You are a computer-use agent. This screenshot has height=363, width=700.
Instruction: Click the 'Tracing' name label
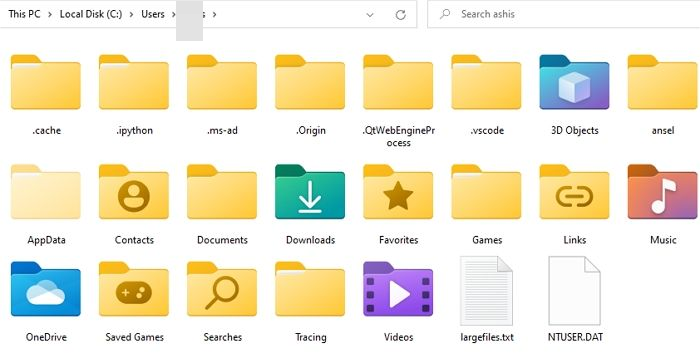tap(310, 337)
